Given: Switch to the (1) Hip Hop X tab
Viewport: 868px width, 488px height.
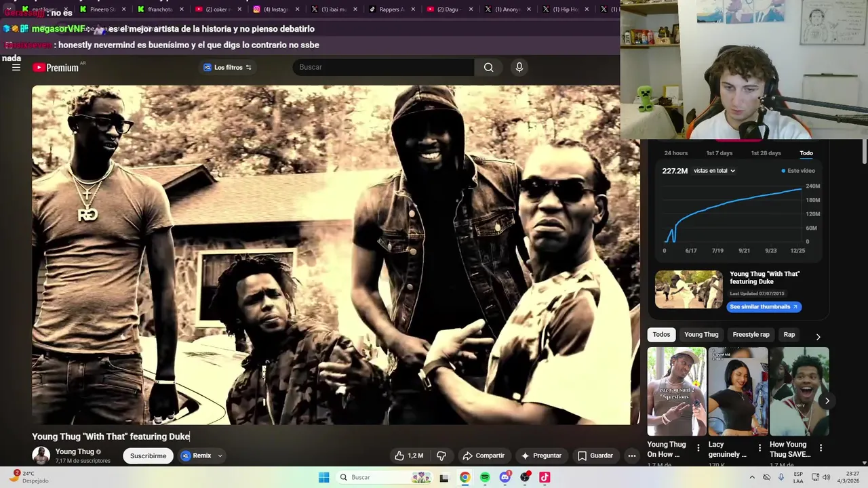Looking at the screenshot, I should (564, 9).
